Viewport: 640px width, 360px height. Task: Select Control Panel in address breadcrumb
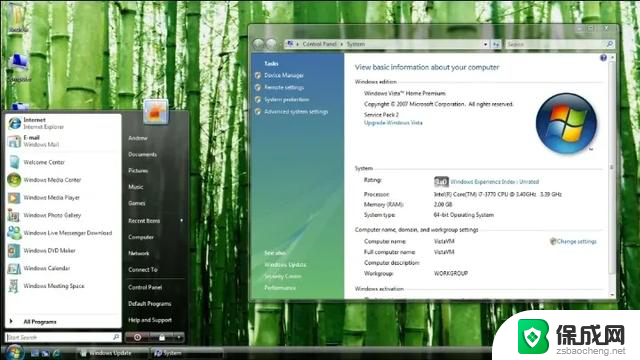point(320,44)
